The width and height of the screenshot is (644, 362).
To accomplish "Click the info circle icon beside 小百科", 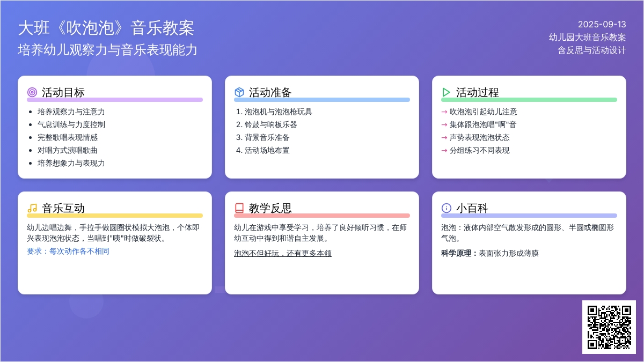I will 447,208.
